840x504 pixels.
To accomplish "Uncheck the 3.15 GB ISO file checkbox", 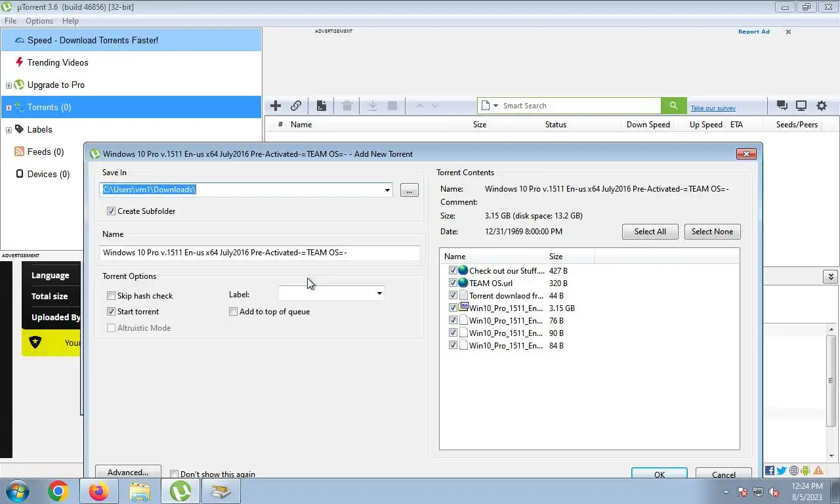I will click(x=453, y=308).
